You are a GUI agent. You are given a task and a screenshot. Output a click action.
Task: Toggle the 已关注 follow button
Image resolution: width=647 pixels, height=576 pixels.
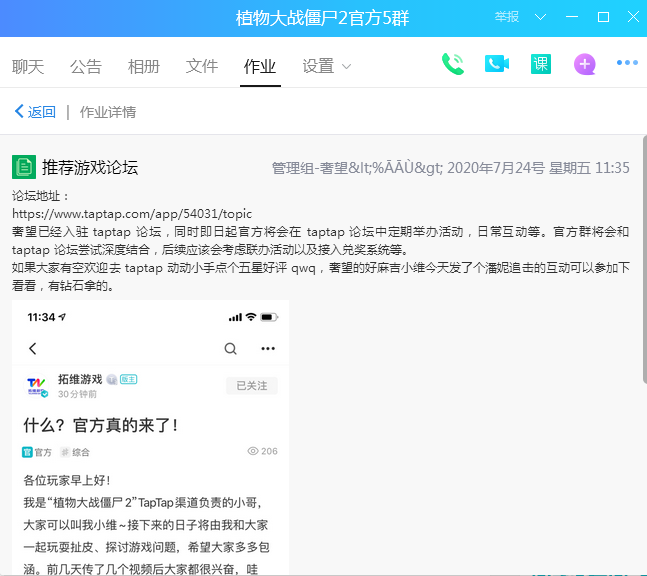coord(252,385)
